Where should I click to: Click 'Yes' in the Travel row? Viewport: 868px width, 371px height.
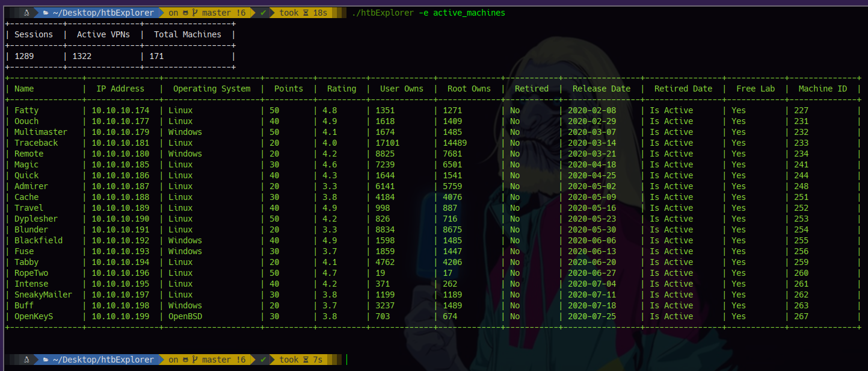click(739, 208)
